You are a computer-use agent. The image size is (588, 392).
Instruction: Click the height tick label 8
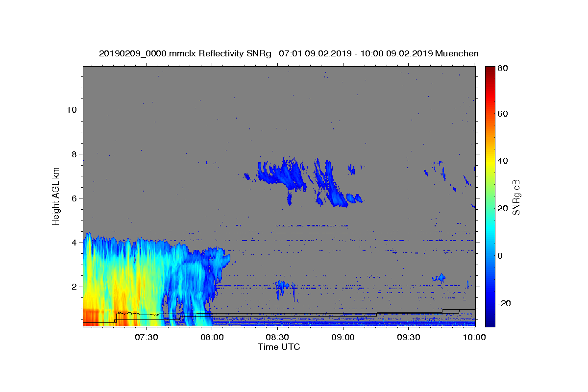(73, 154)
